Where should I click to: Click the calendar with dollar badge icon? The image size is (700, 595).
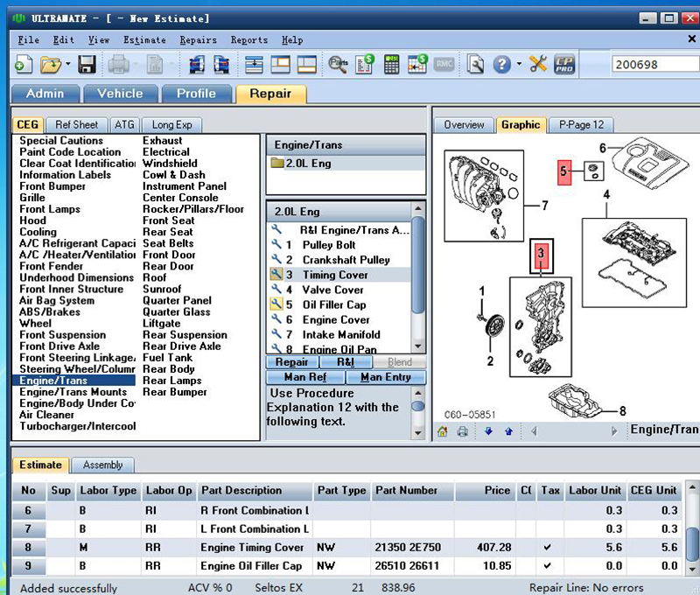[417, 64]
